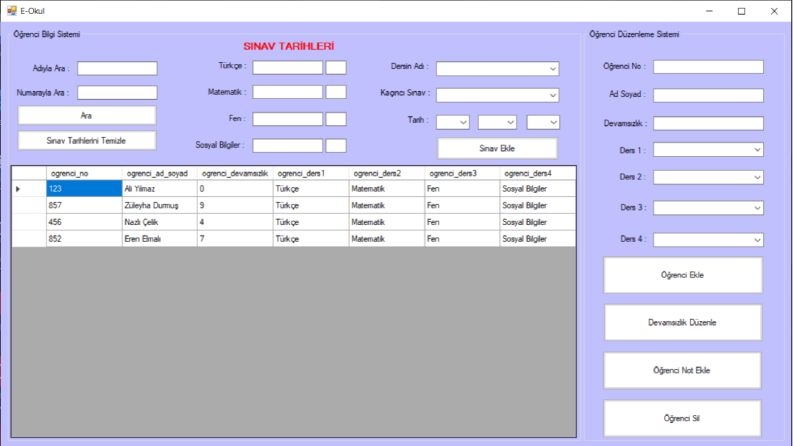Click the small box beside Fen field
This screenshot has height=446, width=793.
tap(336, 119)
